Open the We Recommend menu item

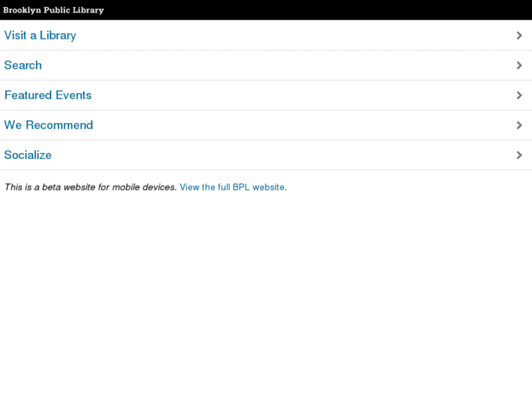pos(266,125)
